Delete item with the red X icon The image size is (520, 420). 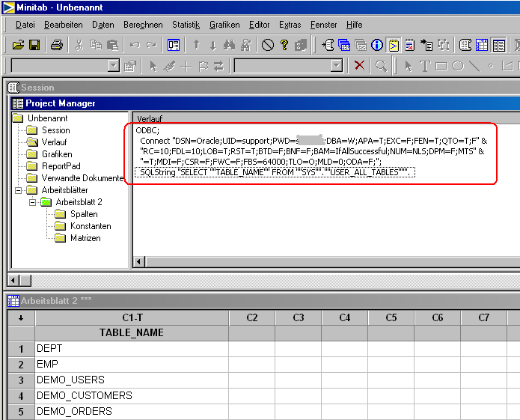click(359, 65)
